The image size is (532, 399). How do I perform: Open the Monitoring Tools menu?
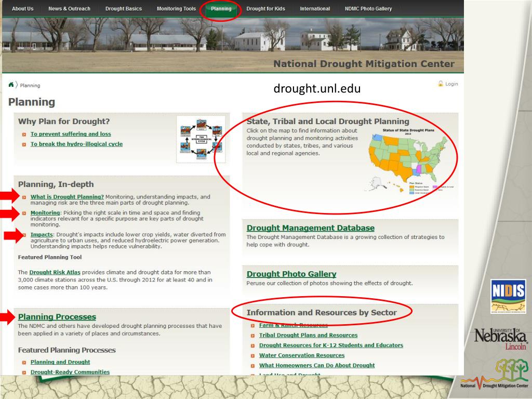(x=176, y=8)
